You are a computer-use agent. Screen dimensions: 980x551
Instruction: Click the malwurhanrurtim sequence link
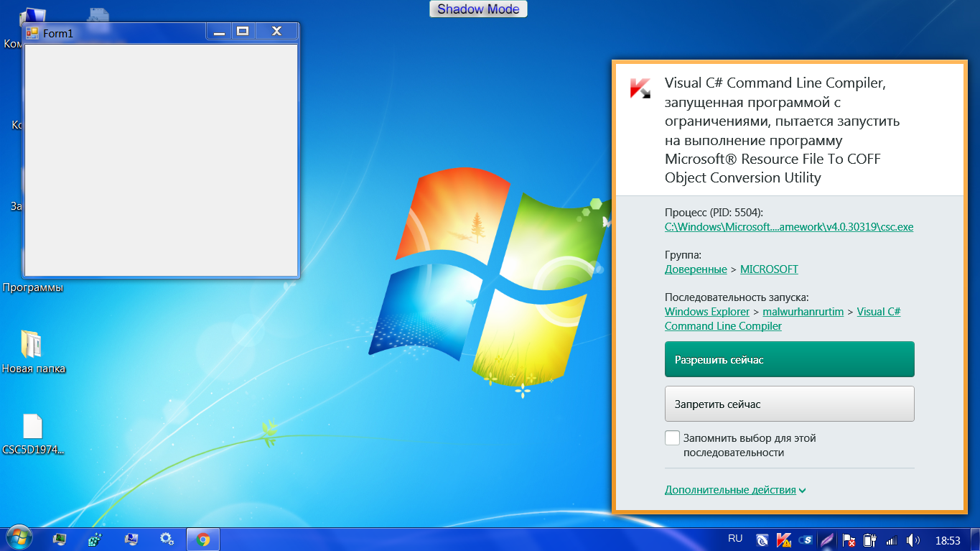803,312
